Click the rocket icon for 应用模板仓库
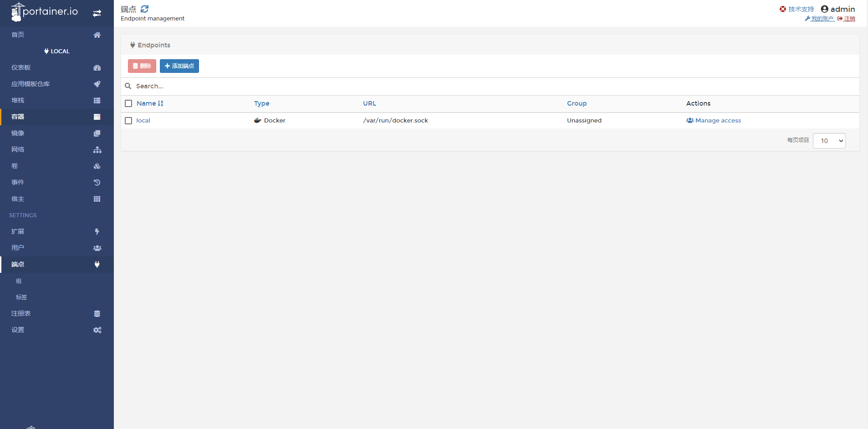The image size is (868, 429). 97,84
